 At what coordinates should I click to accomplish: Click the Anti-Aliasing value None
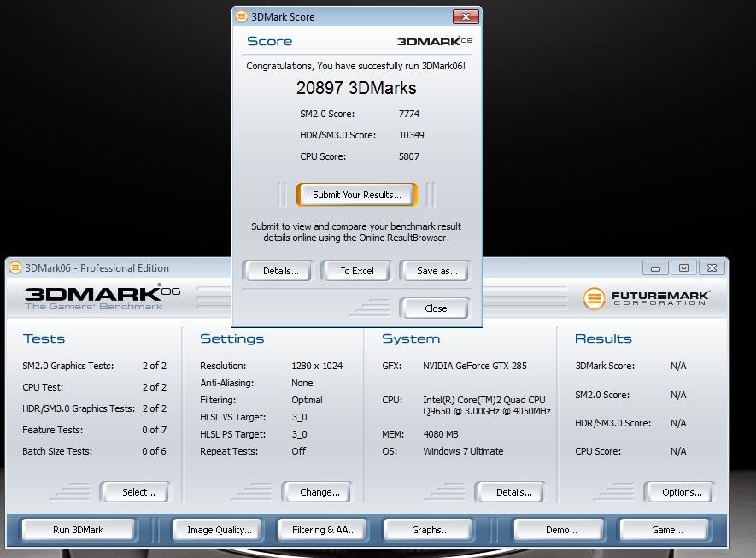tap(302, 383)
